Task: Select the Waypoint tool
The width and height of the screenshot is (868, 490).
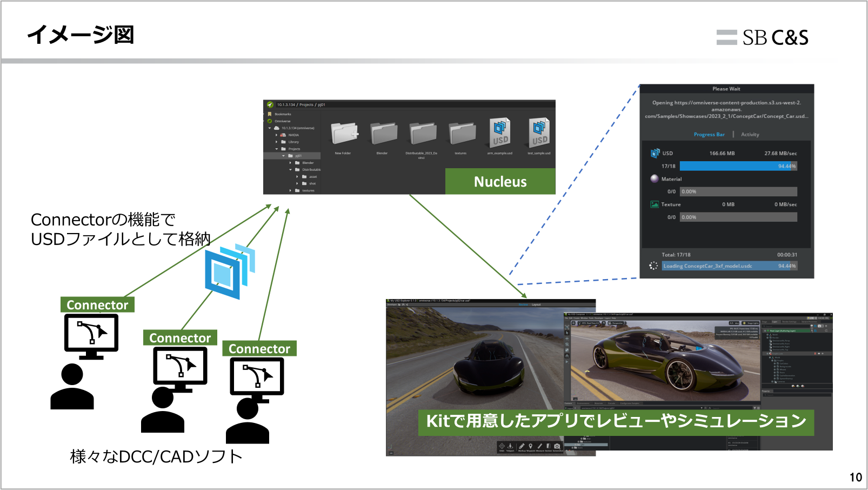Action: (x=531, y=446)
